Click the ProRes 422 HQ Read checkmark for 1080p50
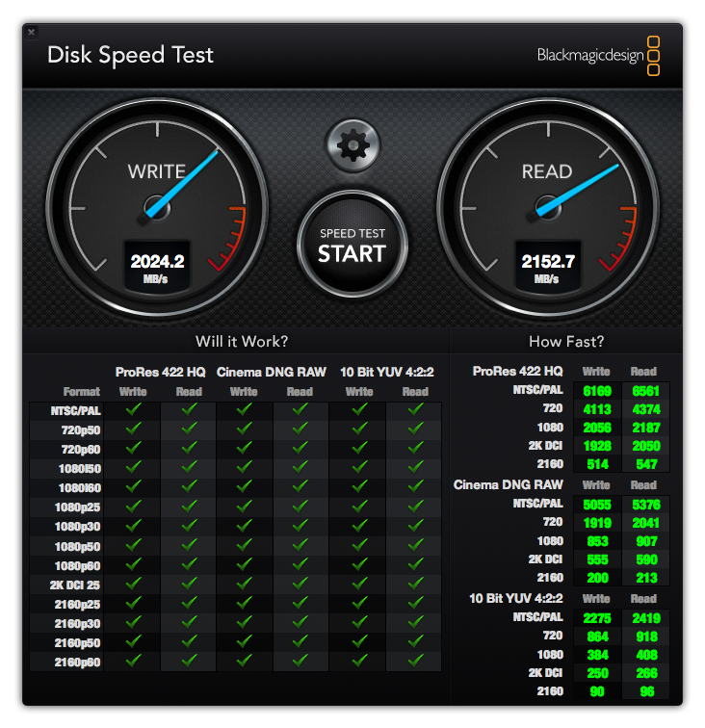 tap(189, 545)
